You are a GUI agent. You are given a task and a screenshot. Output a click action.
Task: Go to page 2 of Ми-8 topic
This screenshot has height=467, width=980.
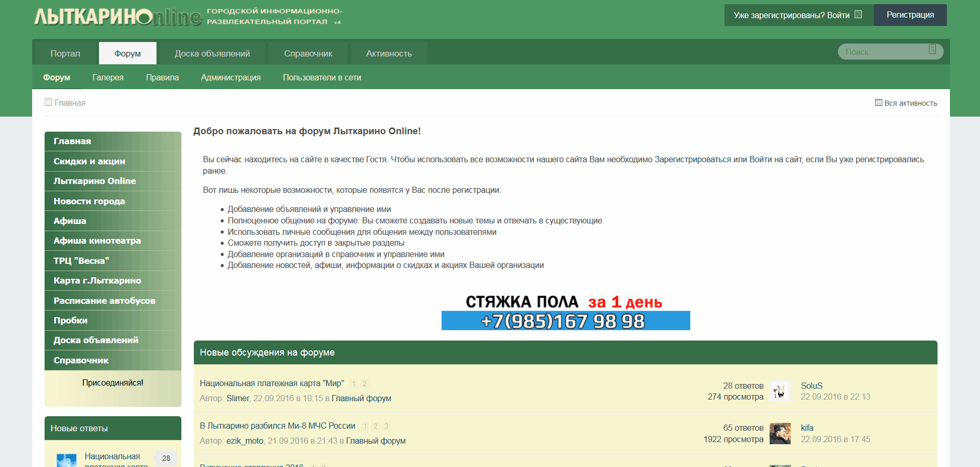[376, 426]
